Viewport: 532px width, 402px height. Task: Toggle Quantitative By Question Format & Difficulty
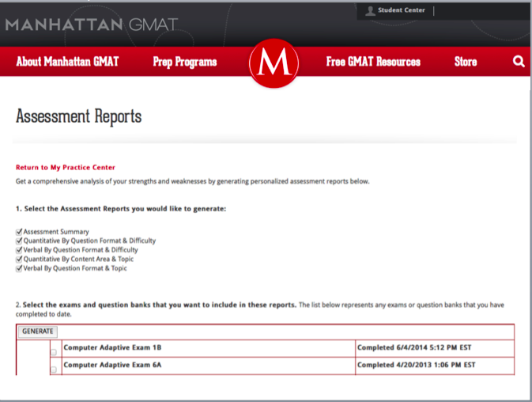point(19,241)
